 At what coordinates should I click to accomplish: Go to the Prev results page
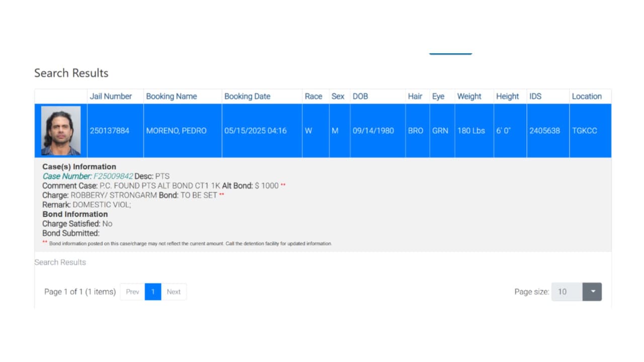pos(132,292)
